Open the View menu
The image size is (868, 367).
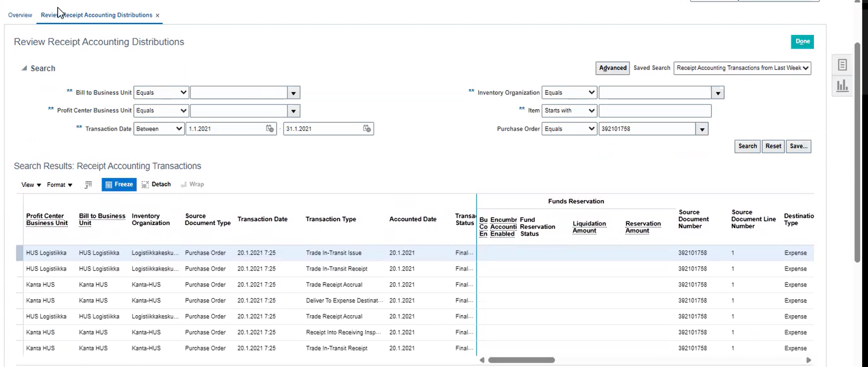point(31,185)
